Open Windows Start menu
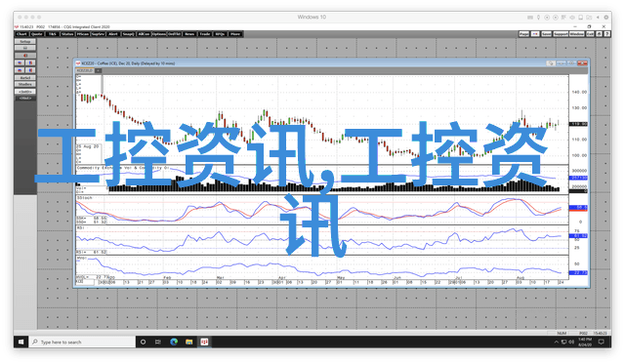625x364 pixels. pyautogui.click(x=21, y=342)
